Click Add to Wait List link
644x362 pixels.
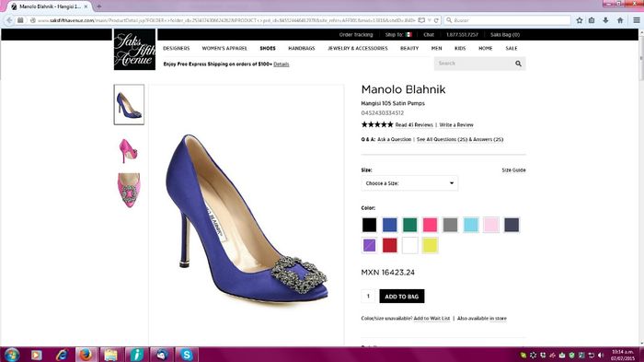431,319
